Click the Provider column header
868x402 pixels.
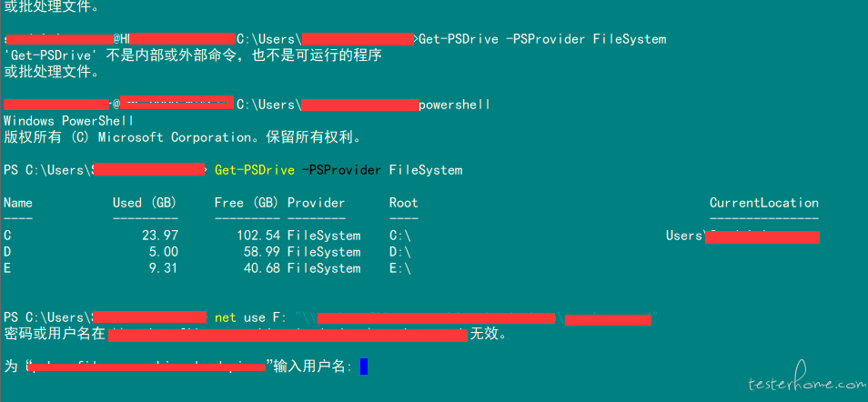click(x=316, y=203)
